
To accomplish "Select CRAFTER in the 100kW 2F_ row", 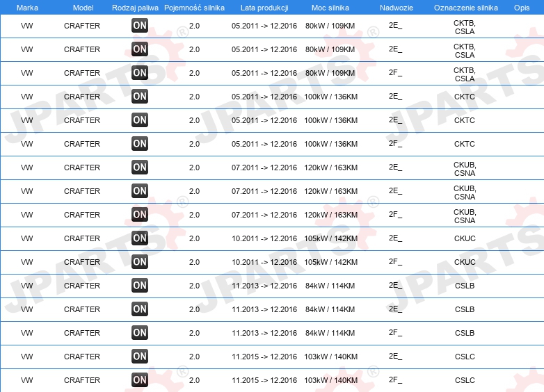I will [x=82, y=144].
